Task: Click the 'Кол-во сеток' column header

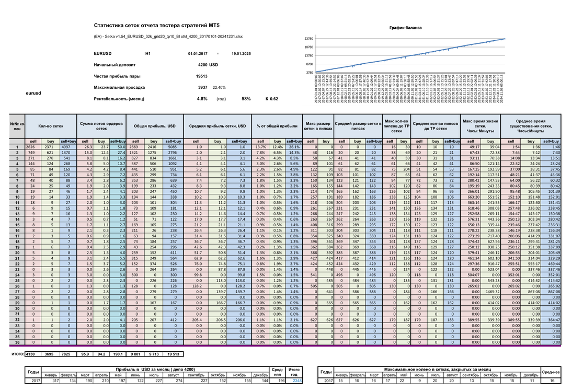Action: (51, 126)
